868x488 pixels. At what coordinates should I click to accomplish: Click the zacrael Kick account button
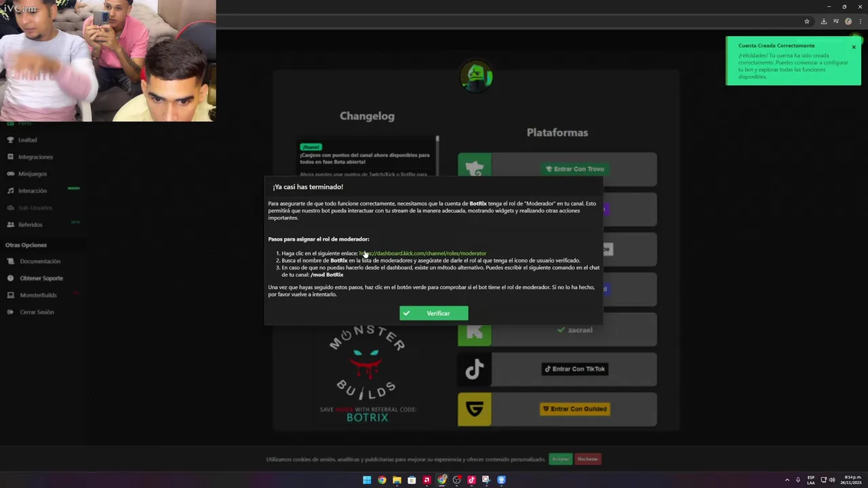click(x=574, y=329)
